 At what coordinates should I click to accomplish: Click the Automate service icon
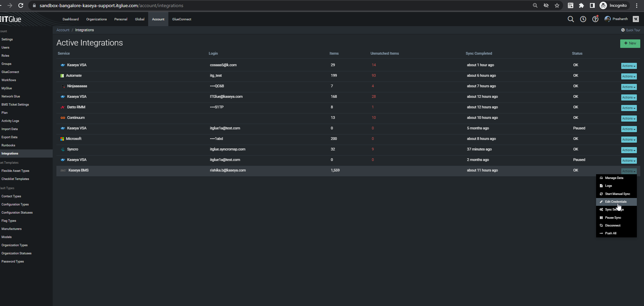tap(62, 76)
